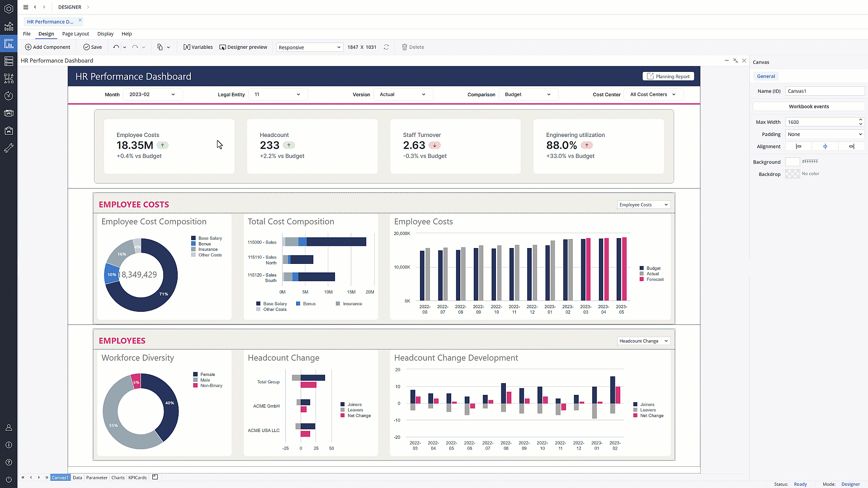Screen dimensions: 868x488
Task: Set canvas alignment to left
Action: click(x=798, y=146)
